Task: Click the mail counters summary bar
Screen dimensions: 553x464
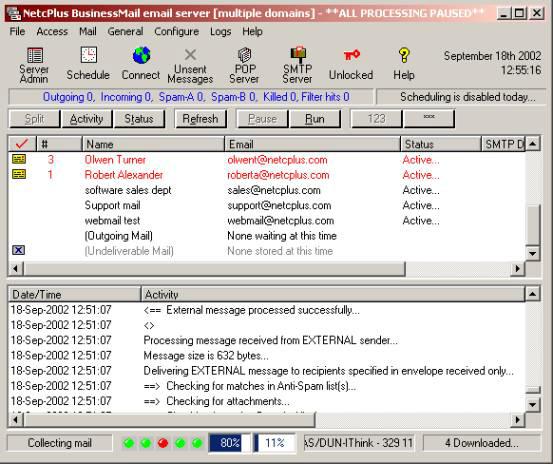Action: [x=191, y=97]
